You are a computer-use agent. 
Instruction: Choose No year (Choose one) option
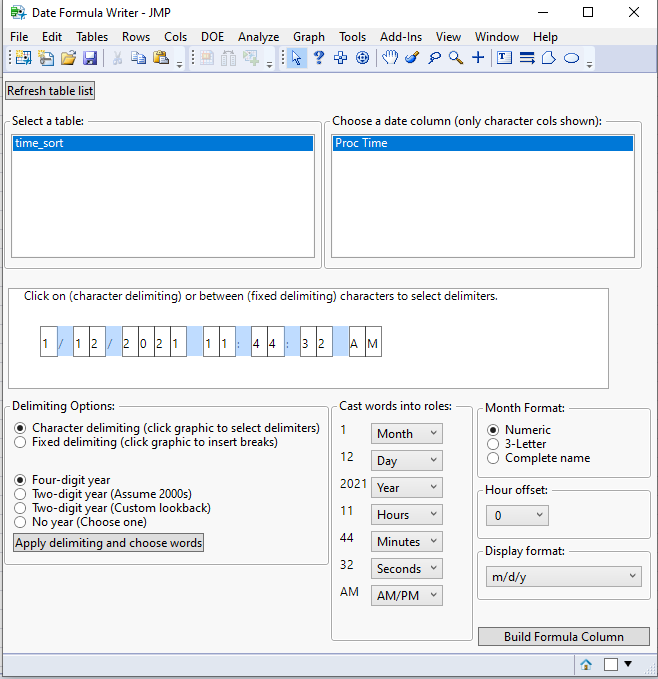20,522
